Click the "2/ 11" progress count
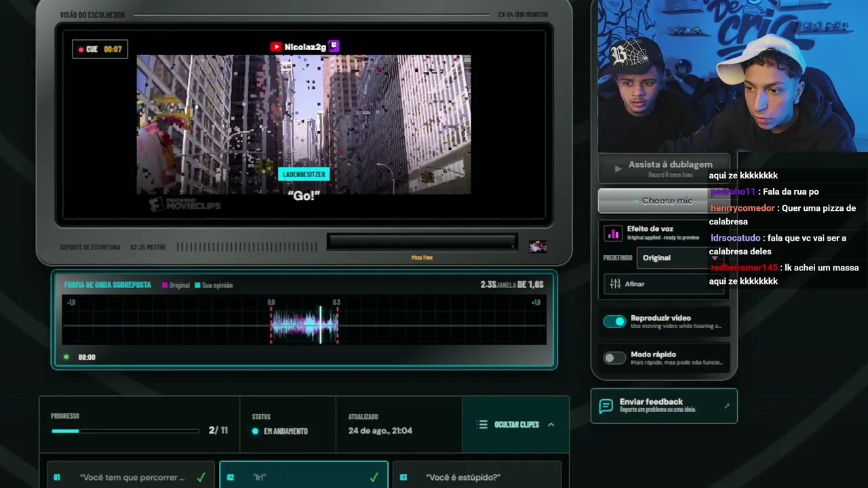The image size is (868, 488). [218, 430]
